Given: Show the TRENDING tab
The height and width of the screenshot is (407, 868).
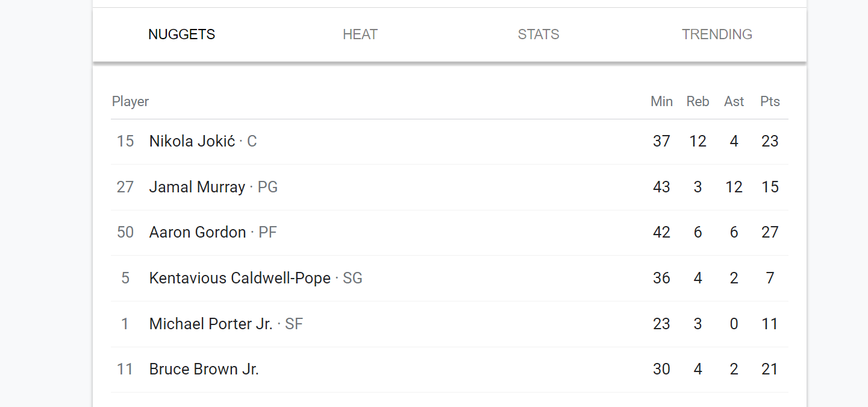Looking at the screenshot, I should pyautogui.click(x=717, y=35).
